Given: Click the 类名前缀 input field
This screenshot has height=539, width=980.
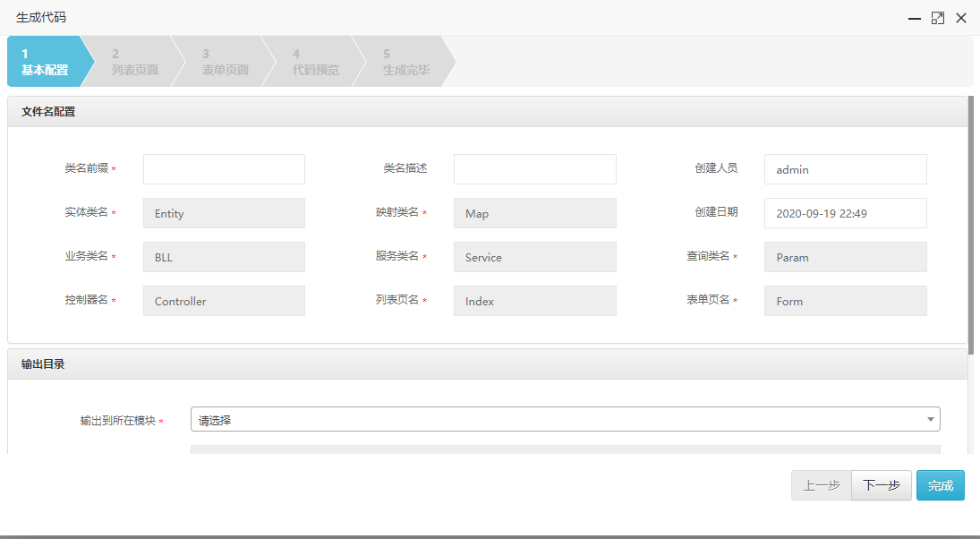Looking at the screenshot, I should [224, 169].
